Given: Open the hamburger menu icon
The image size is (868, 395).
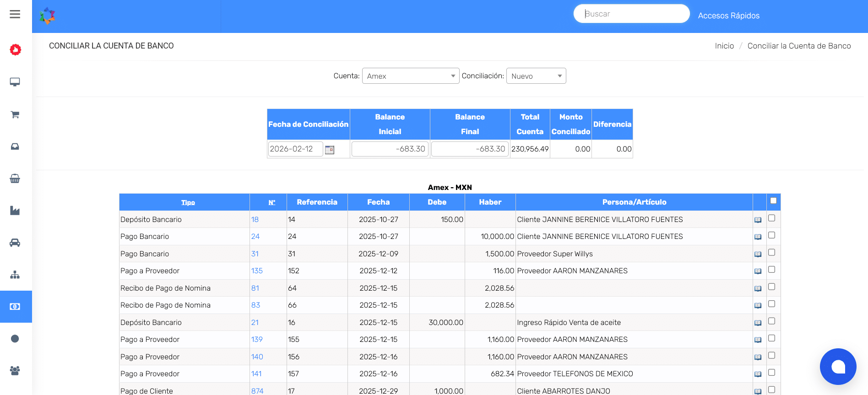Looking at the screenshot, I should [15, 14].
